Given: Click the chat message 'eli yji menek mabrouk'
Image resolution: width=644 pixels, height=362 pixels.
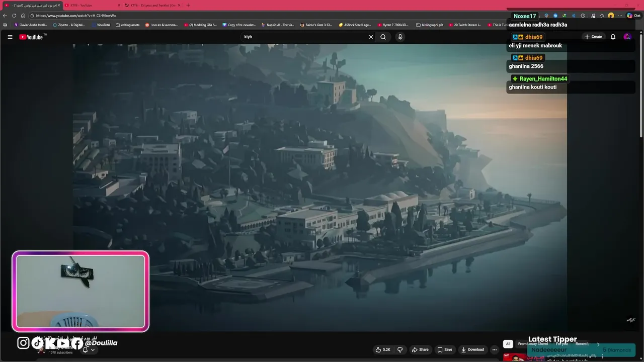Looking at the screenshot, I should [535, 46].
